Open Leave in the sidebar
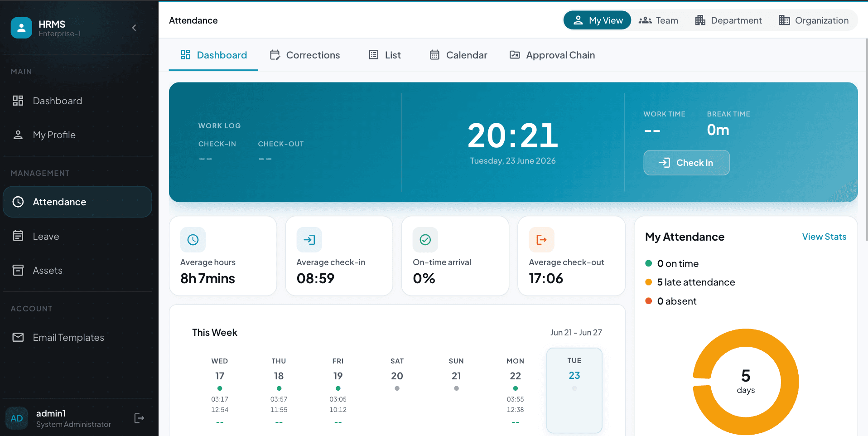 tap(77, 236)
